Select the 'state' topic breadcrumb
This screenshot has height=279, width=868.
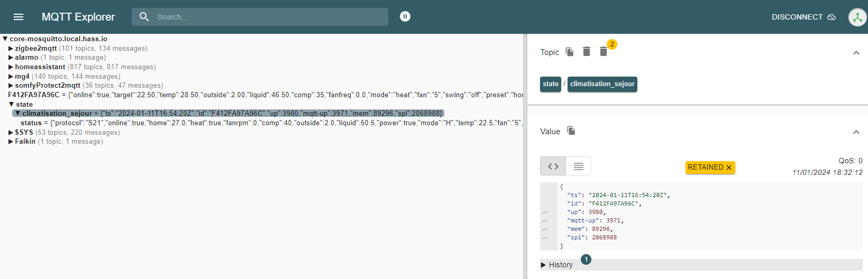coord(551,84)
